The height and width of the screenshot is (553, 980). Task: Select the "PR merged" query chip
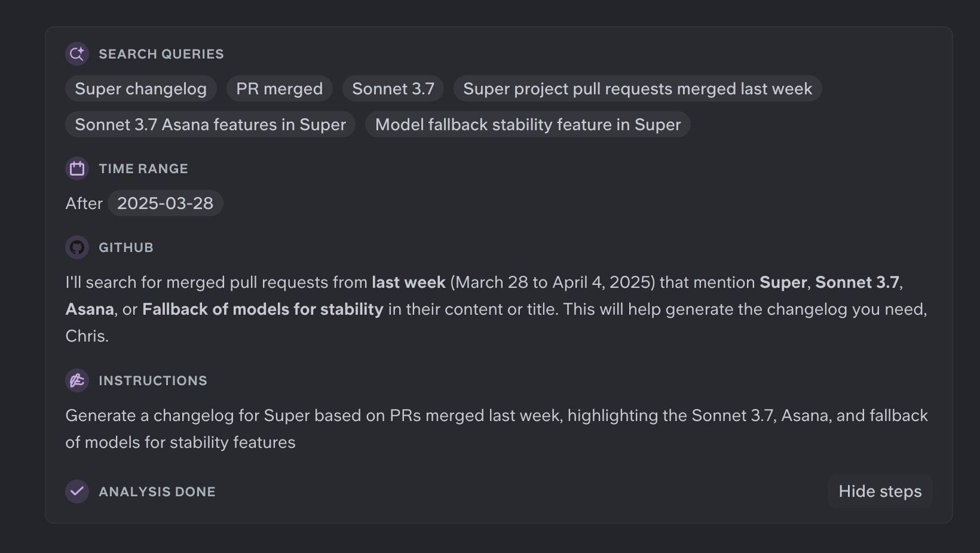(x=279, y=89)
